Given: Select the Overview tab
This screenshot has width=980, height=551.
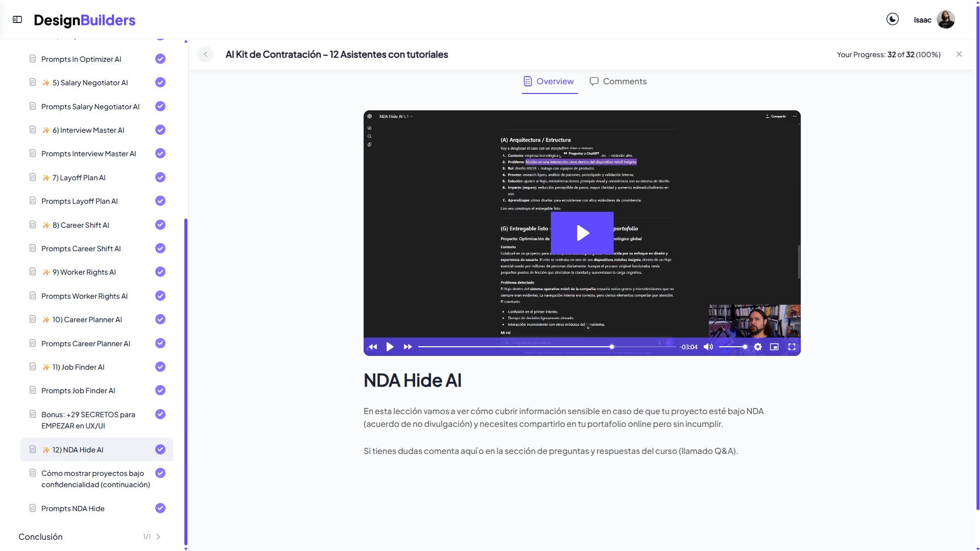Looking at the screenshot, I should [x=549, y=81].
